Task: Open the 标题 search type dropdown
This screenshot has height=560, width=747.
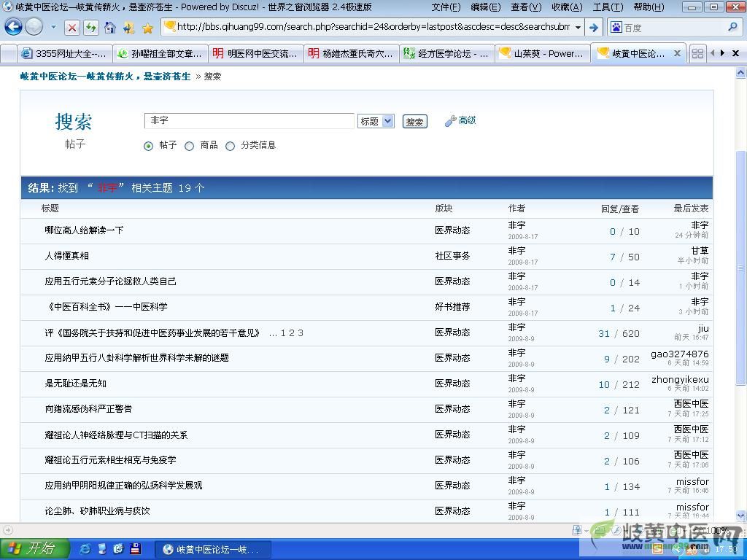Action: (x=376, y=121)
